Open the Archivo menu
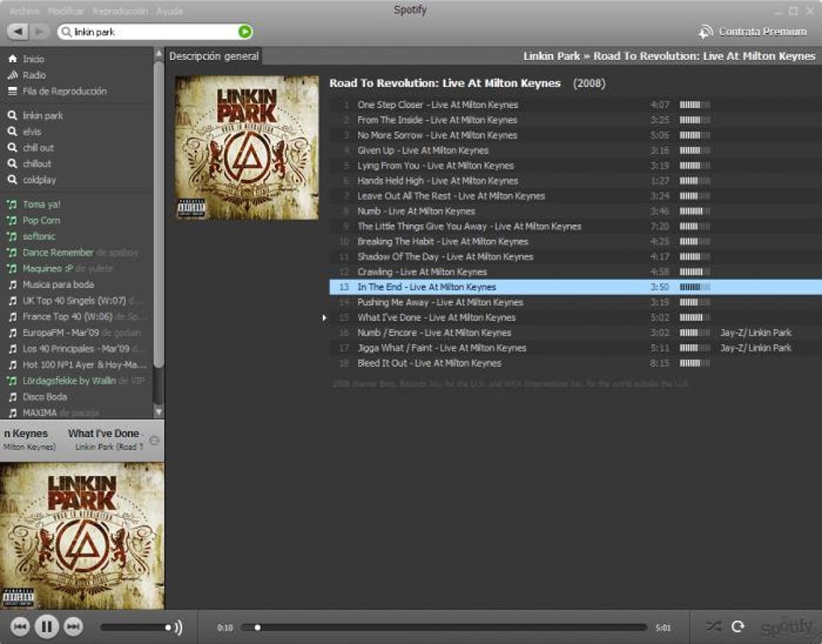 tap(24, 11)
